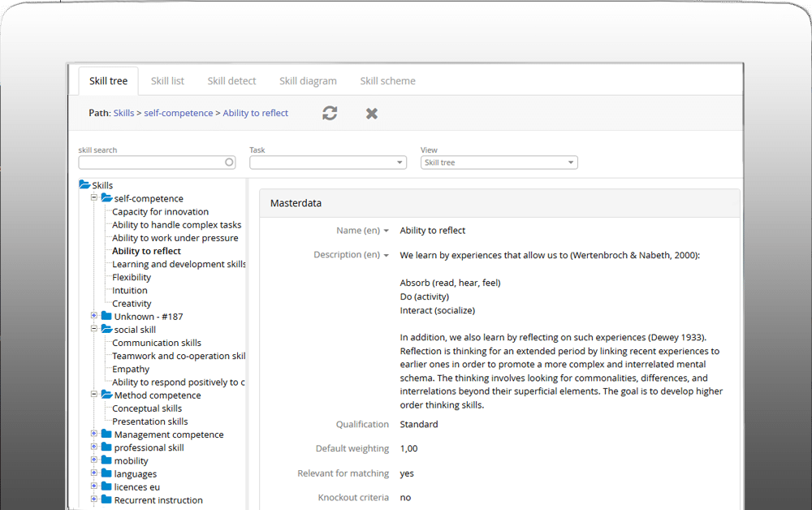Select Communication skills in the tree

(x=157, y=343)
